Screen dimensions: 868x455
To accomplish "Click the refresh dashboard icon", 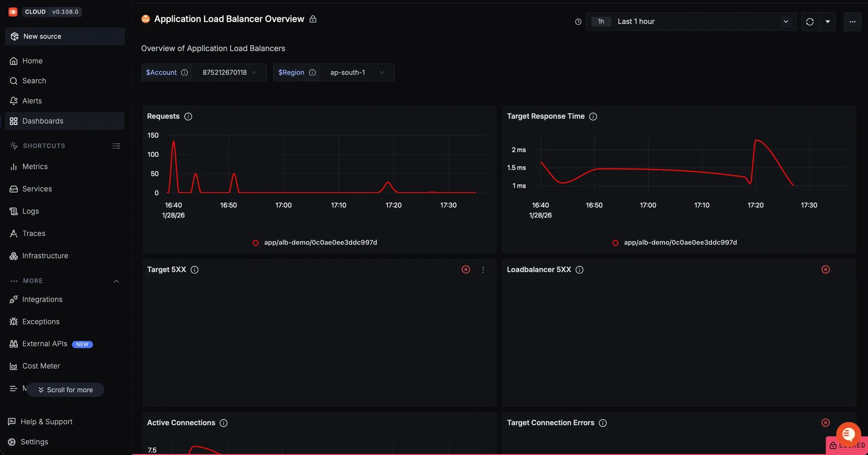I will coord(810,22).
